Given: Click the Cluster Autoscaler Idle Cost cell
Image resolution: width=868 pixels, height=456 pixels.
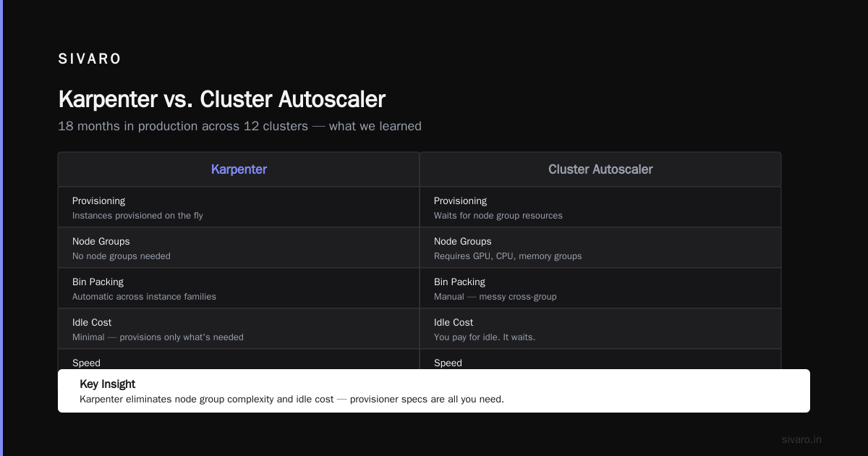Looking at the screenshot, I should point(600,329).
